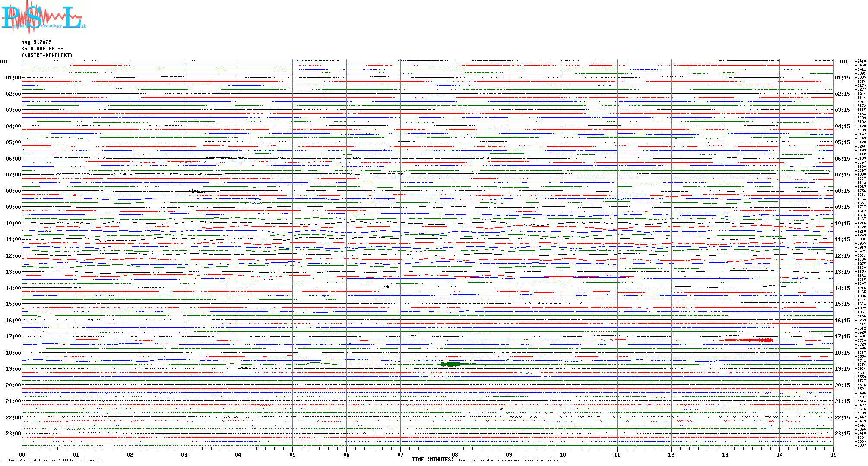Click the 19:00 hour label on left axis
868x466 pixels.
point(13,369)
